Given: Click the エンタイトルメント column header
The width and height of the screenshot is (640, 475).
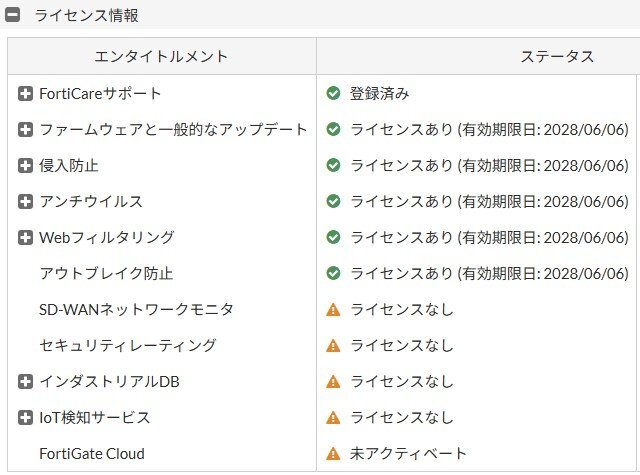Looking at the screenshot, I should [x=161, y=56].
